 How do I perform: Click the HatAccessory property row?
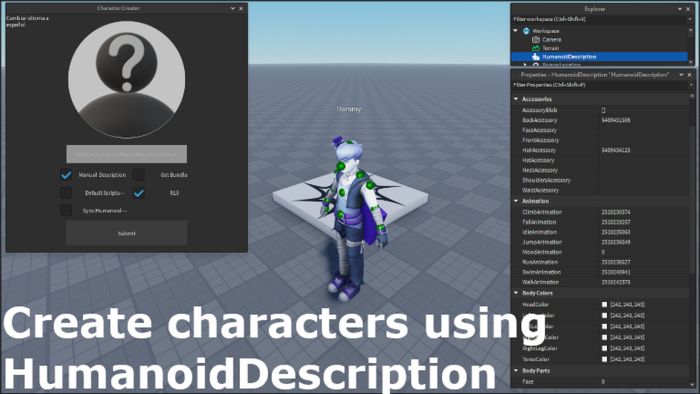click(x=600, y=160)
